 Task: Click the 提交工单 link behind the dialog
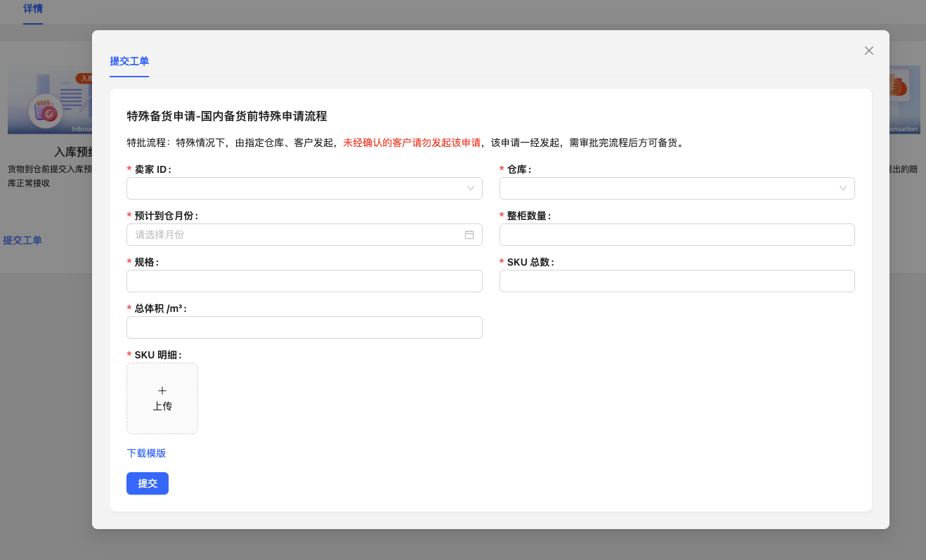point(22,240)
